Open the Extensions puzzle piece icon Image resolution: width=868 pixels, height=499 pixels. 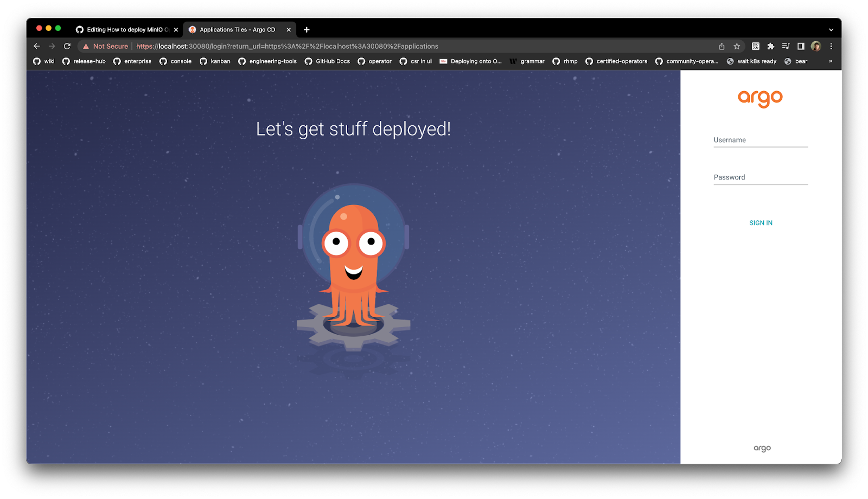click(x=770, y=47)
